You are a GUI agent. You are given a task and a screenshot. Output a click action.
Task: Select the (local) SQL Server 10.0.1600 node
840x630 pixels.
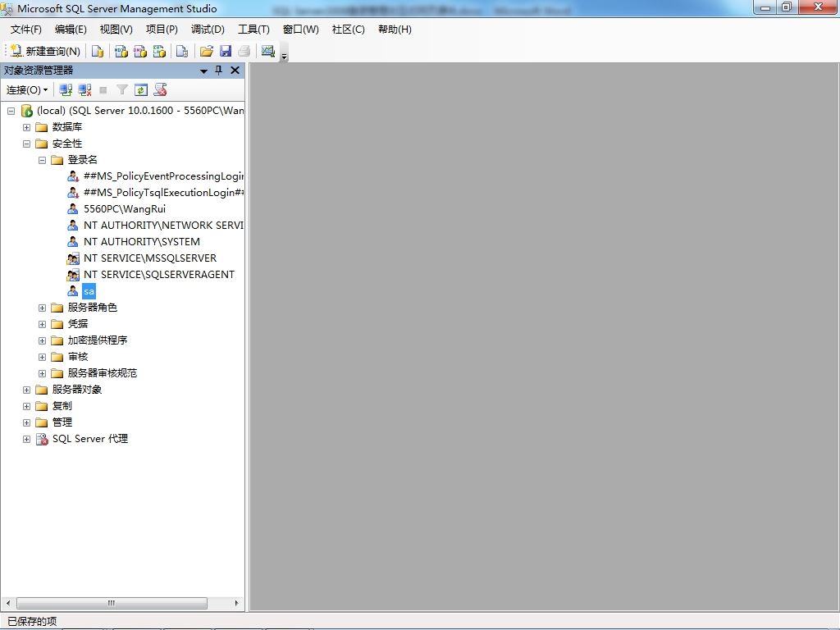pos(140,111)
